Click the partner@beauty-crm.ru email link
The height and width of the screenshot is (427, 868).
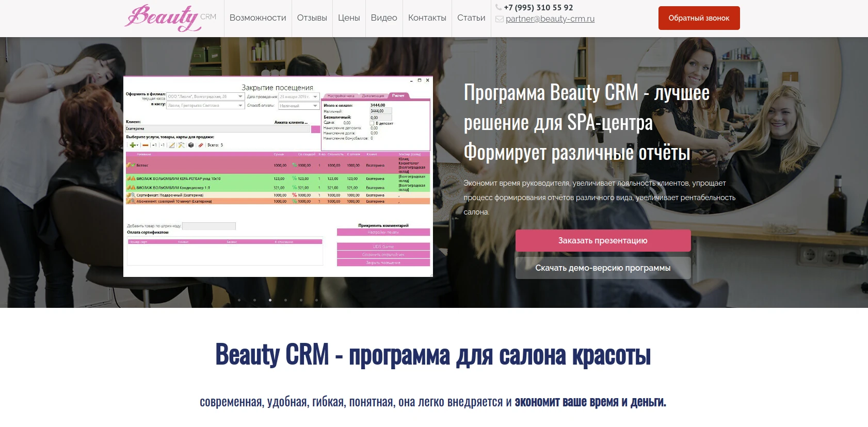coord(550,19)
